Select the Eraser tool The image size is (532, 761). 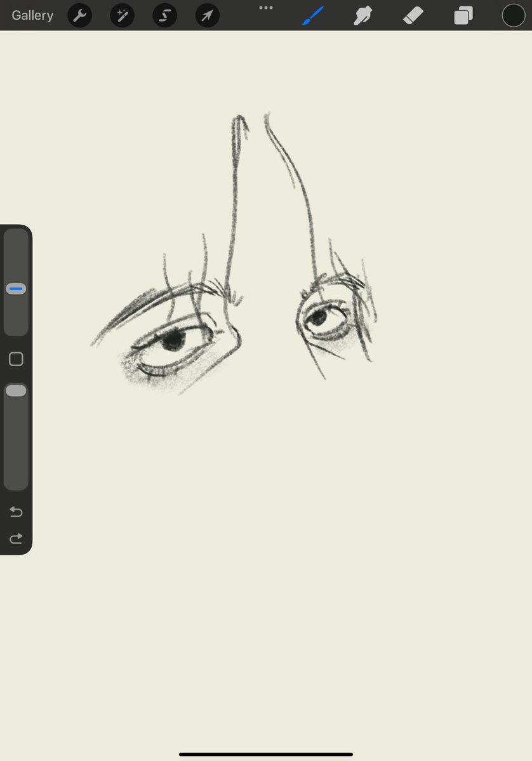[413, 15]
